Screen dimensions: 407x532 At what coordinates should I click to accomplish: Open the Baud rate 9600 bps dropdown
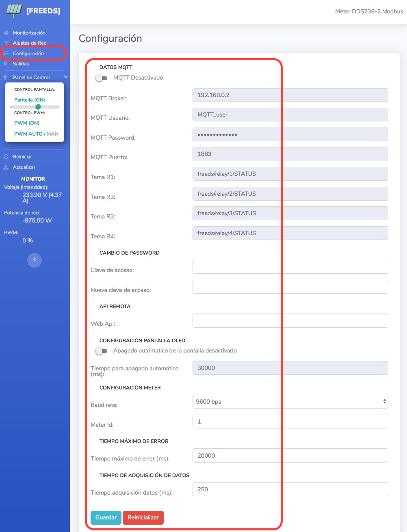290,402
